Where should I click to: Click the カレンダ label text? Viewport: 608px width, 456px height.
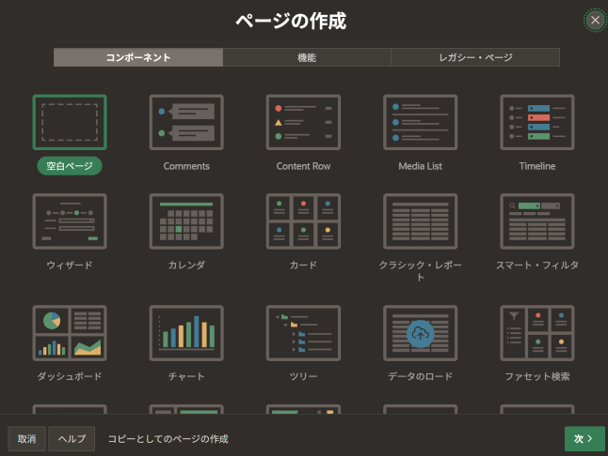(187, 265)
